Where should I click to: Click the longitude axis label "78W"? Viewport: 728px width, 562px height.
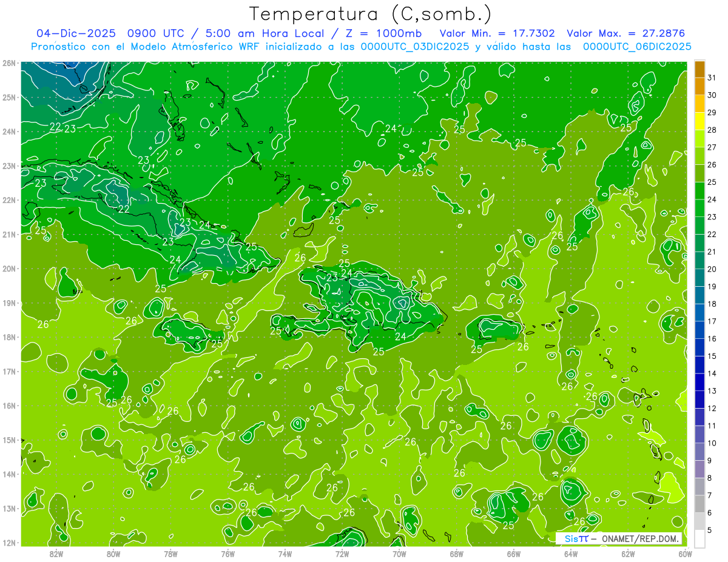170,553
